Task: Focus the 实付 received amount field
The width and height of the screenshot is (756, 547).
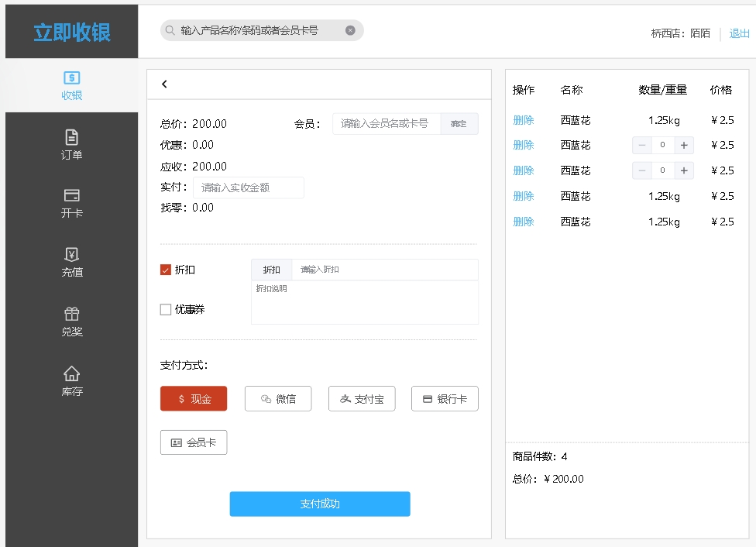Action: [249, 187]
